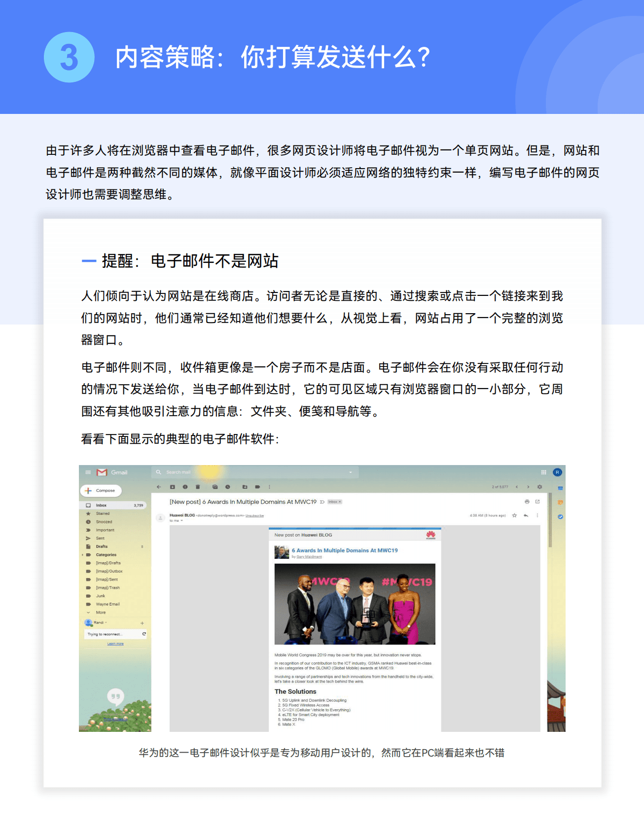Expand the 'to me' recipient details arrow

point(181,521)
